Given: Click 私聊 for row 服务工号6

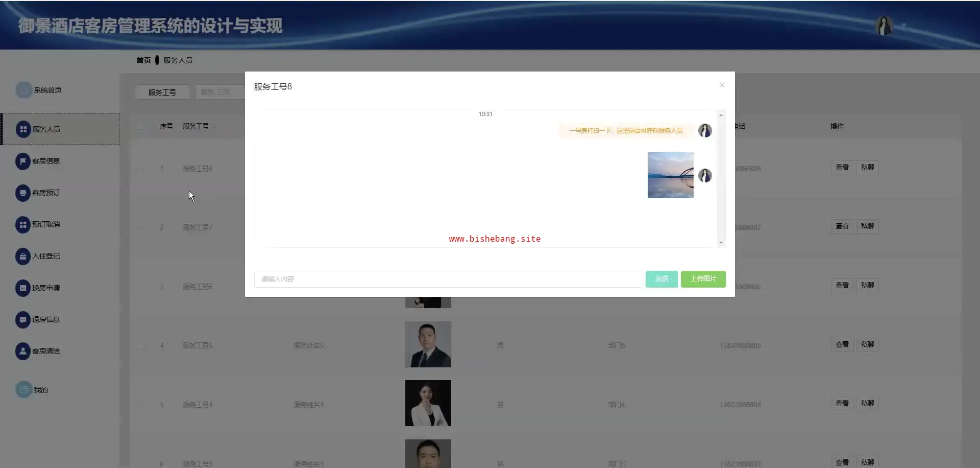Looking at the screenshot, I should [x=867, y=286].
